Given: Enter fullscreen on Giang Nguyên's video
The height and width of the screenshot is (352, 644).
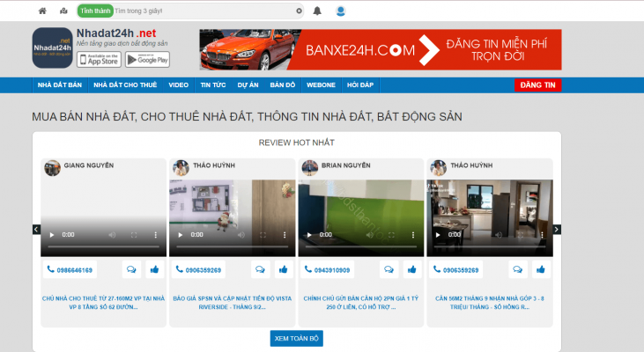Looking at the screenshot, I should pos(134,235).
